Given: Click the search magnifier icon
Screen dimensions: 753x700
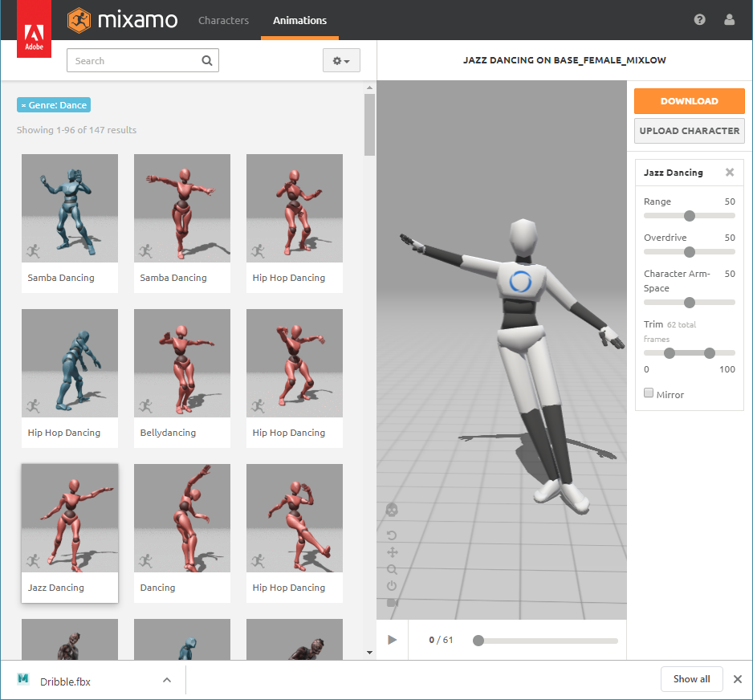Looking at the screenshot, I should [x=207, y=60].
